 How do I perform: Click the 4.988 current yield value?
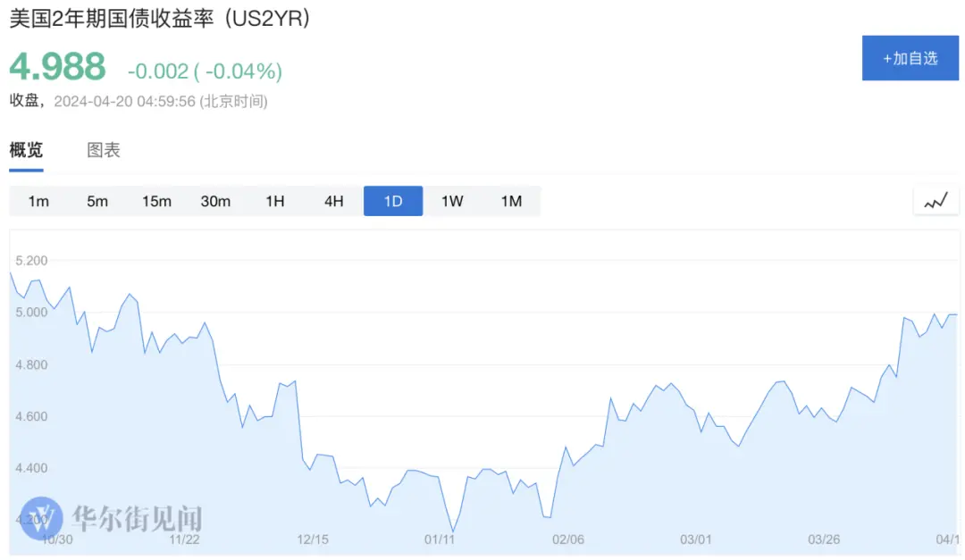57,68
